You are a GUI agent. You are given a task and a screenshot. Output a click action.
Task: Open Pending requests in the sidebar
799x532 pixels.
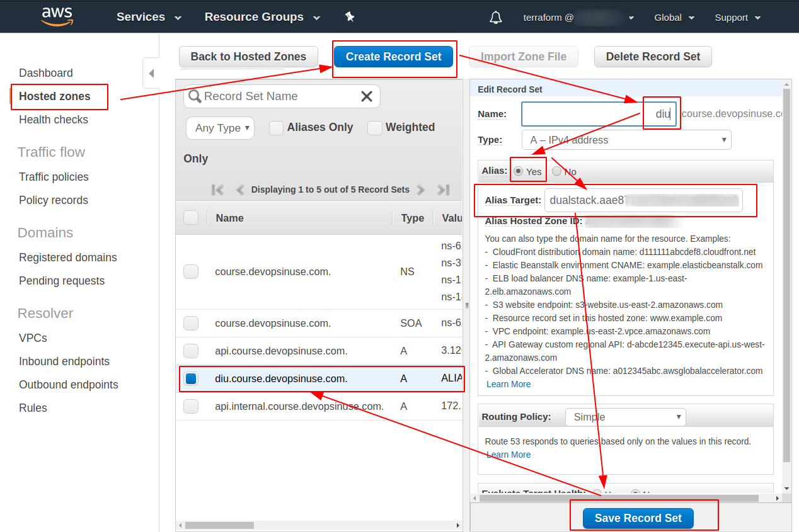coord(62,281)
